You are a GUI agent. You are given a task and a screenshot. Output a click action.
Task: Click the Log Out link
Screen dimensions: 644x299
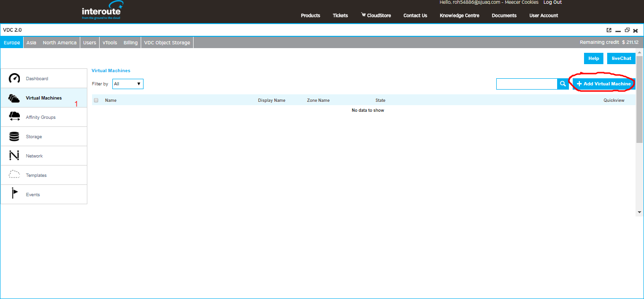coord(552,2)
